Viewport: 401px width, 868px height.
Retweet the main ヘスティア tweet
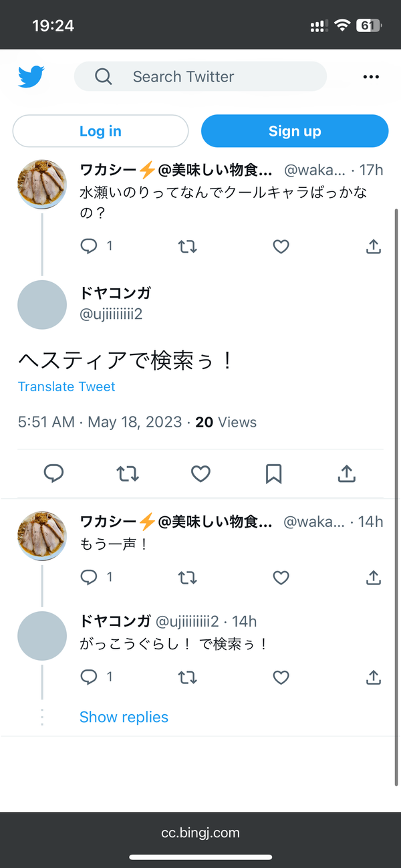[x=128, y=473]
